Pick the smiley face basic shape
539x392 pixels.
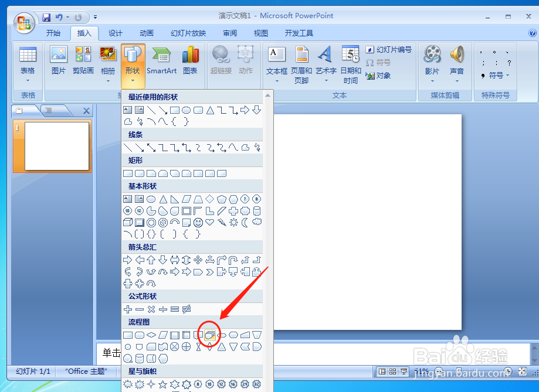tap(198, 223)
